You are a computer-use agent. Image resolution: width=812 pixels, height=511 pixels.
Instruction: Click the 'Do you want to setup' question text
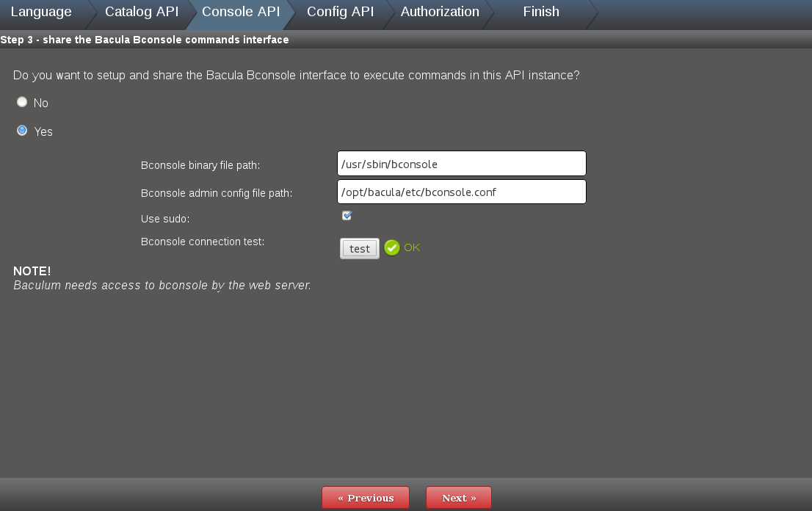pyautogui.click(x=296, y=76)
